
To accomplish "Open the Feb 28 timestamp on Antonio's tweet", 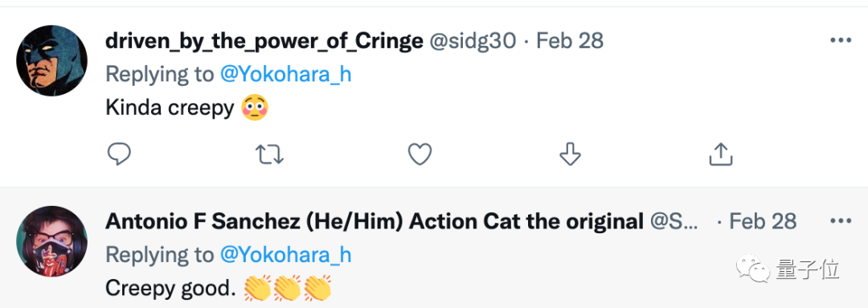I will tap(763, 222).
